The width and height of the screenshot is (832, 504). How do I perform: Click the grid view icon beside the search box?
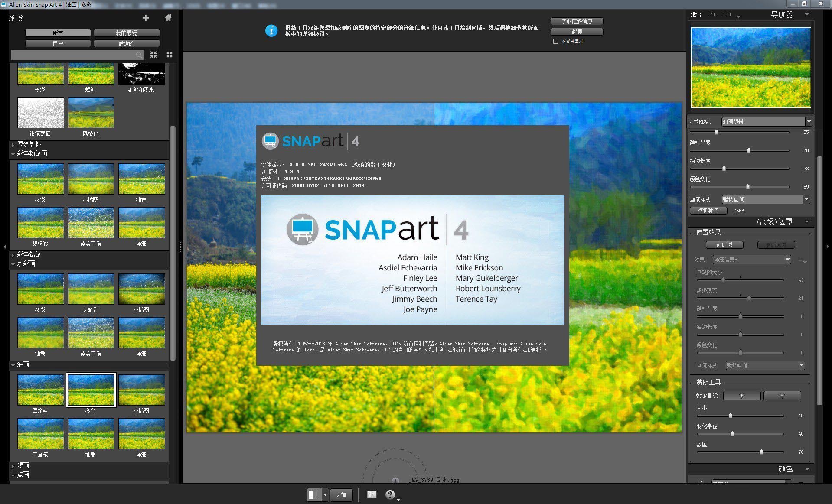click(170, 55)
